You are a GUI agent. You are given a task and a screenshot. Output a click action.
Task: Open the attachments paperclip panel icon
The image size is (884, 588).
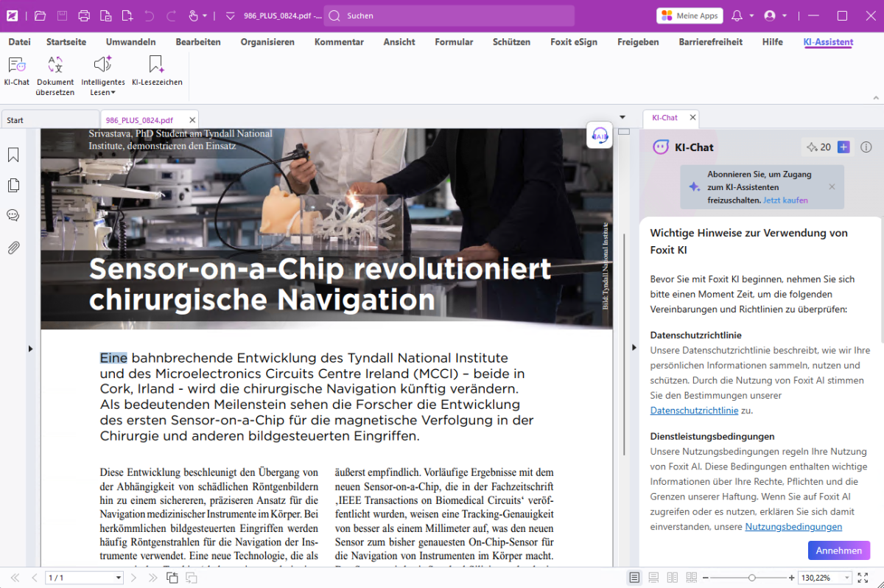13,248
